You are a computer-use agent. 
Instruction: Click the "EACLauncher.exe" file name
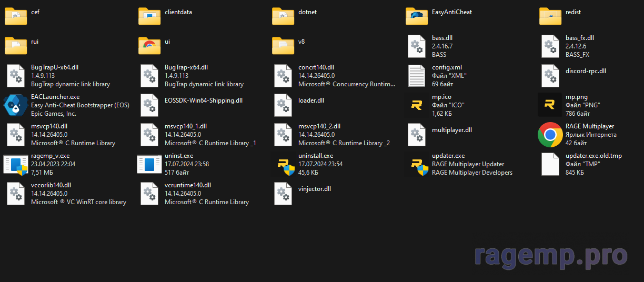55,97
